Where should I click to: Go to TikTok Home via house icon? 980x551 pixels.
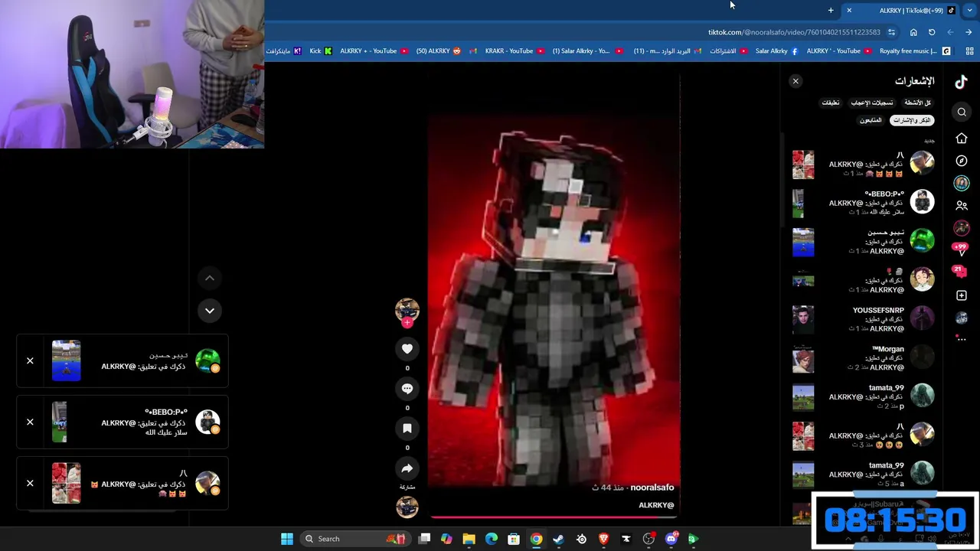tap(962, 139)
